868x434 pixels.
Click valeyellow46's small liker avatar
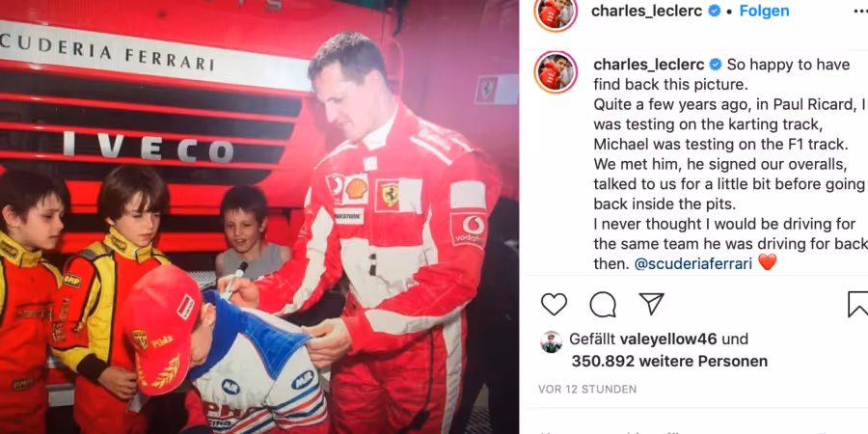coord(552,342)
